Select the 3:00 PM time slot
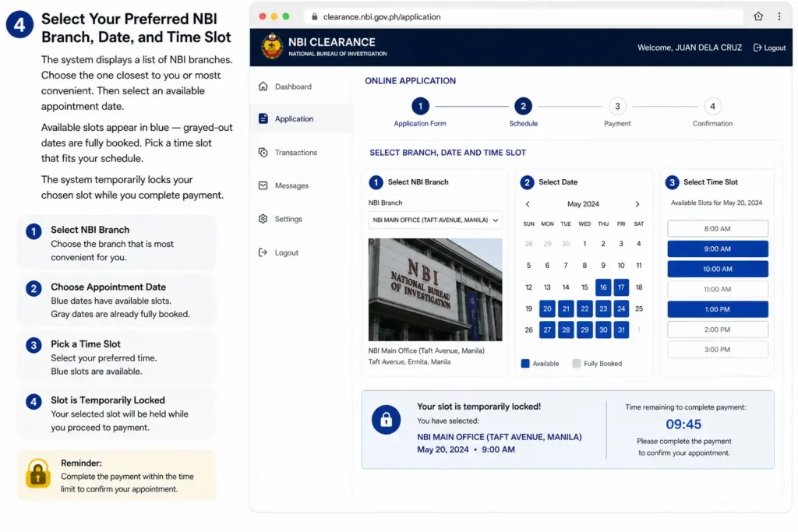The width and height of the screenshot is (798, 532). pyautogui.click(x=718, y=350)
